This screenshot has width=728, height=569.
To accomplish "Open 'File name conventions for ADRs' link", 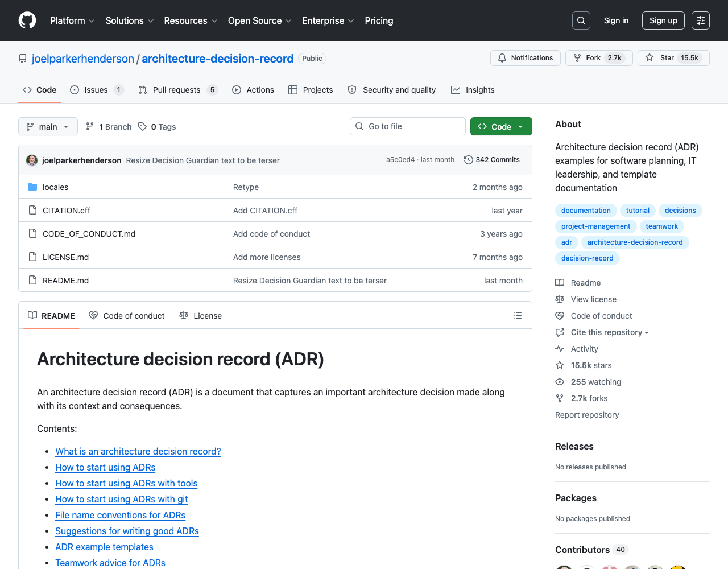I will point(121,515).
